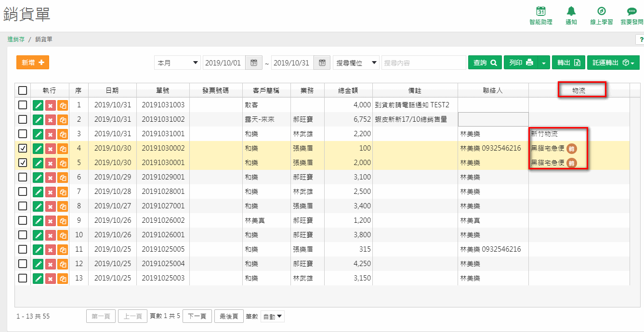Sort by 日期 column header
Viewport: 644px width, 332px height.
[x=112, y=90]
